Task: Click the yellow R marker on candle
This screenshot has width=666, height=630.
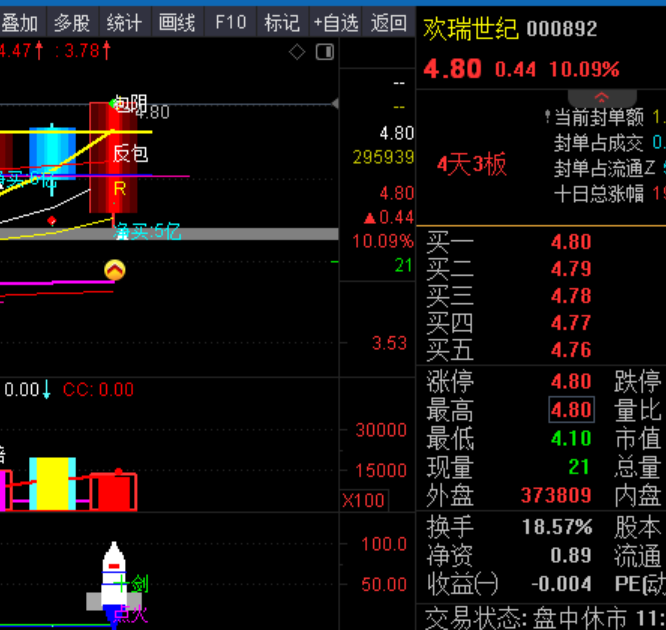Action: (x=120, y=188)
